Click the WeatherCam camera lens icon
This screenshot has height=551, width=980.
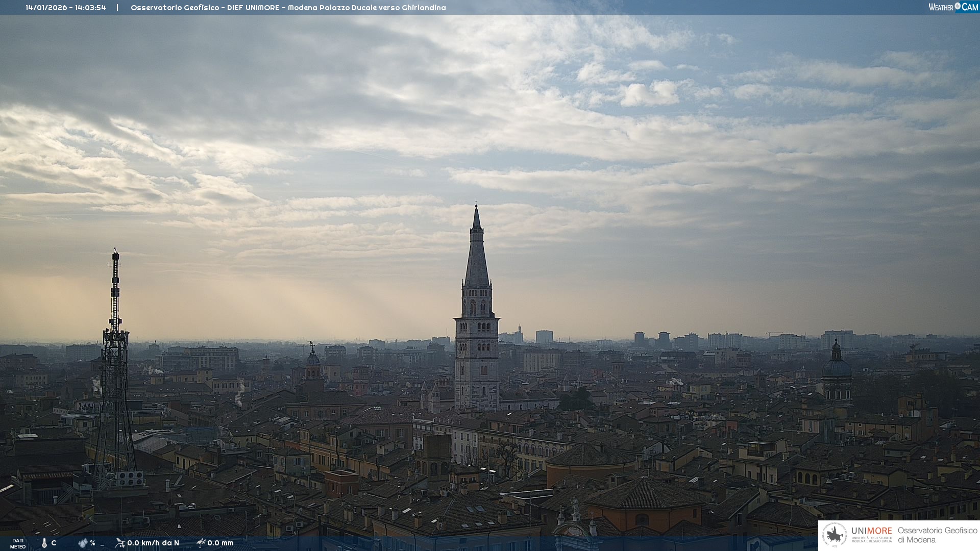(x=957, y=6)
